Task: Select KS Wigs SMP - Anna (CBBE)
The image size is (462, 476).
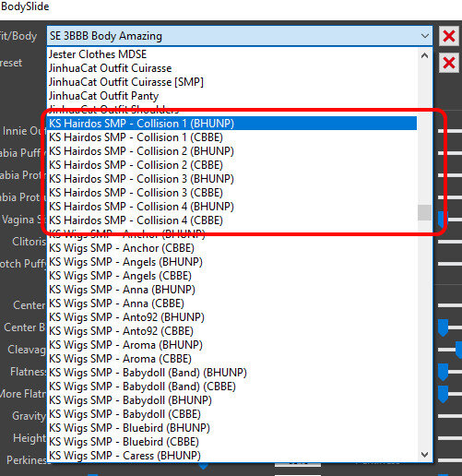Action: click(x=232, y=303)
